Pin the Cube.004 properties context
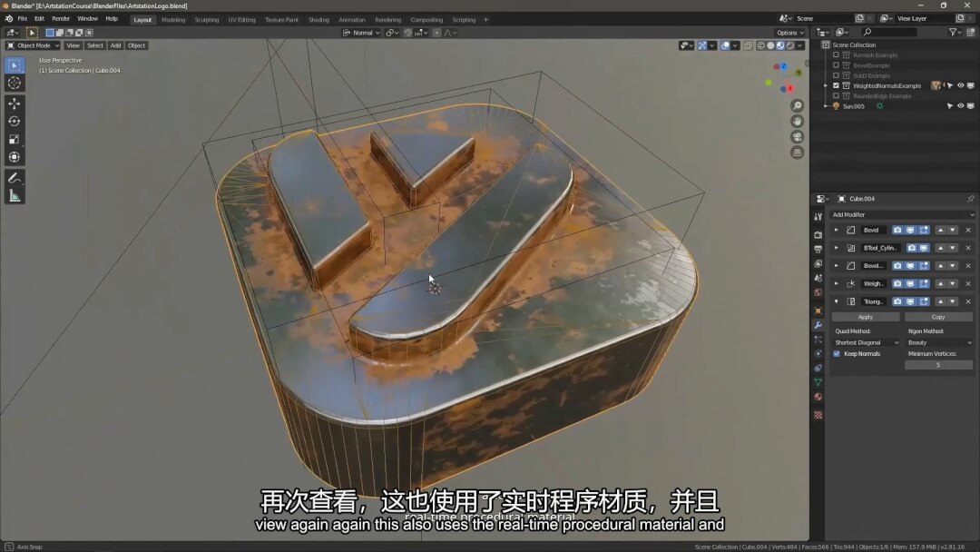This screenshot has height=552, width=980. pyautogui.click(x=971, y=199)
